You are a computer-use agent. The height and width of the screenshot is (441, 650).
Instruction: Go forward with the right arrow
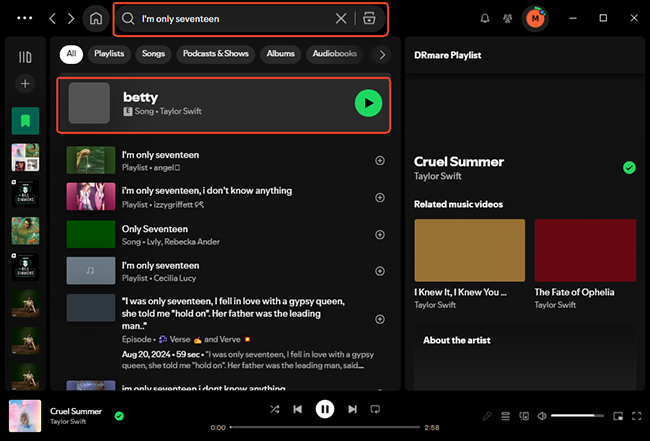(71, 19)
